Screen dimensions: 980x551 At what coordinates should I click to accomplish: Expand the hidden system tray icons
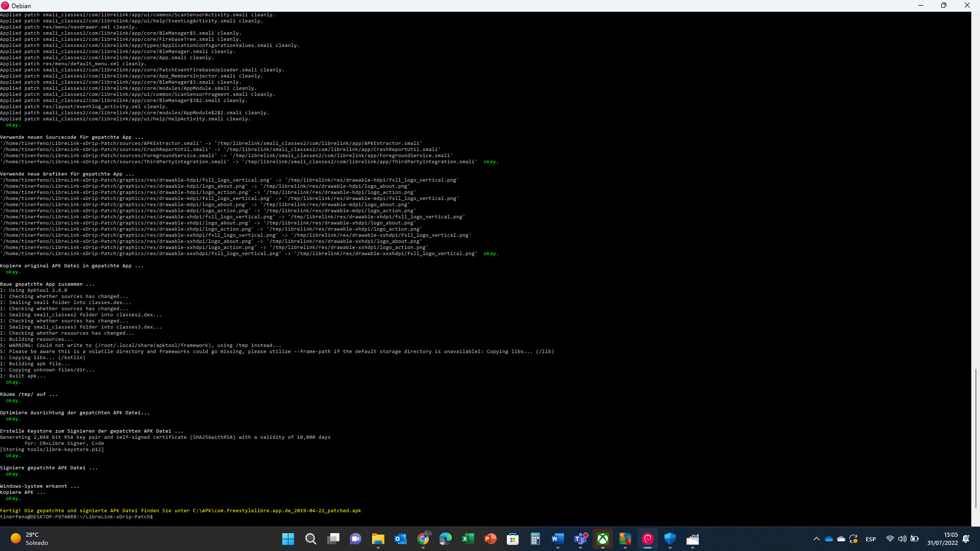click(x=816, y=539)
